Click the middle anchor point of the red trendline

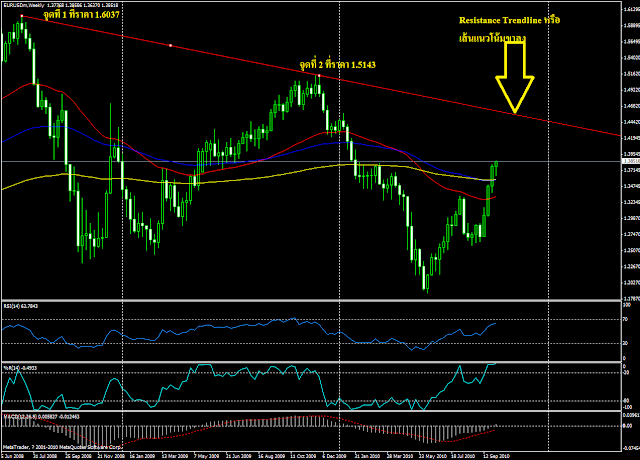pos(171,45)
